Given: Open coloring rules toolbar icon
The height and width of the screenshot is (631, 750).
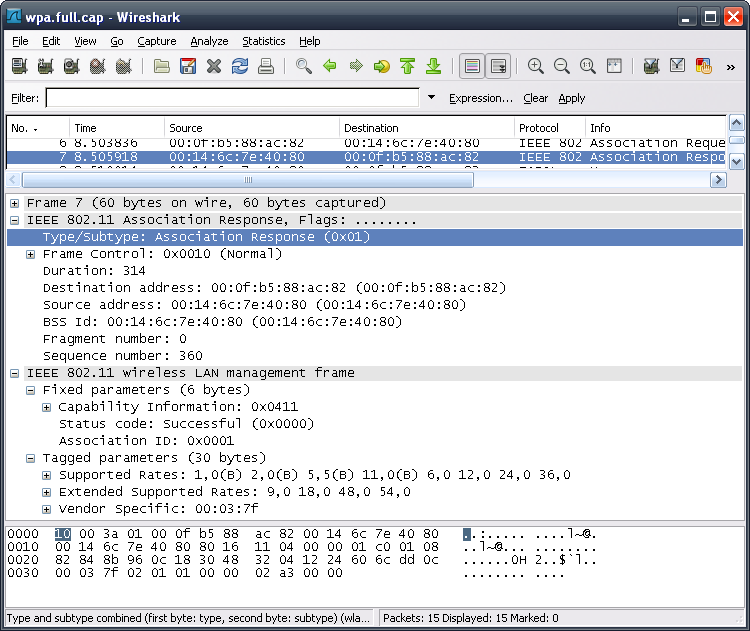Looking at the screenshot, I should pos(704,66).
